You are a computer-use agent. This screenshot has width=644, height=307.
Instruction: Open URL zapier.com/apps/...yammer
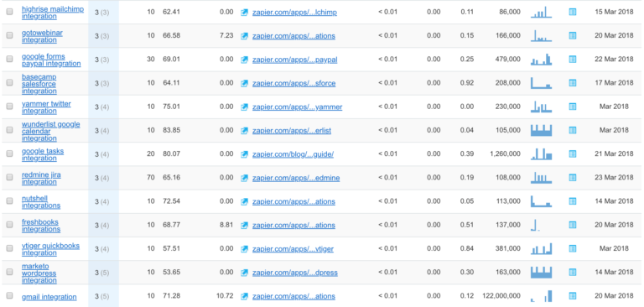click(x=297, y=107)
